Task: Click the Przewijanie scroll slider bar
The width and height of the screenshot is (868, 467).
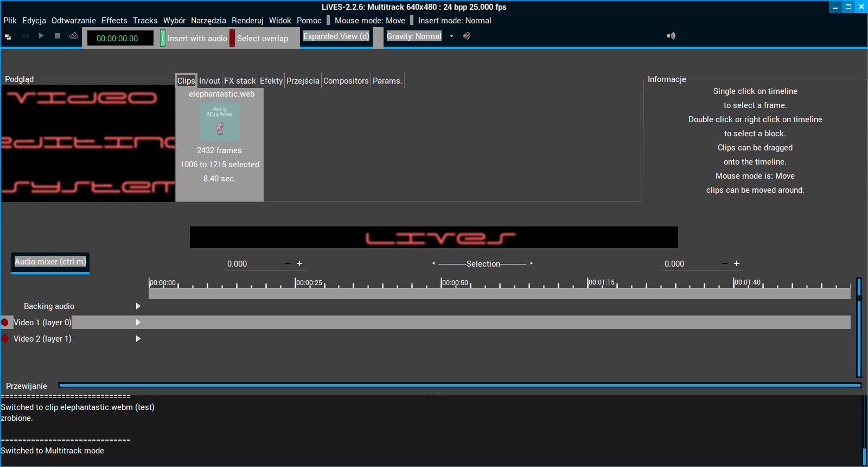Action: pos(460,386)
